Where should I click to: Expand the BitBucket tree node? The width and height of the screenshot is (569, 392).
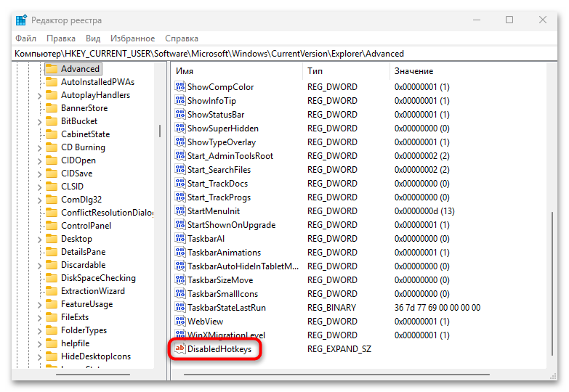point(39,122)
